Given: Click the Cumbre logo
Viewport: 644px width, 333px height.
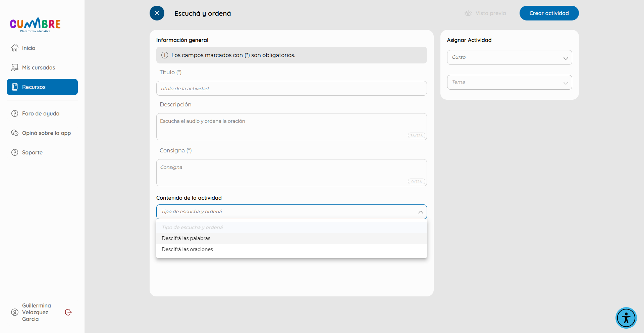Looking at the screenshot, I should 35,25.
